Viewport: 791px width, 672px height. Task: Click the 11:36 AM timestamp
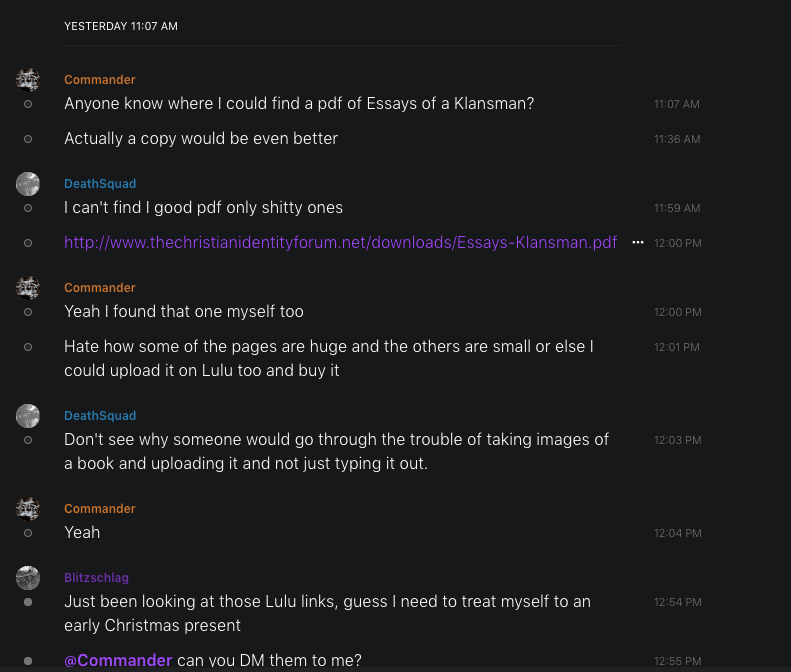[x=676, y=139]
